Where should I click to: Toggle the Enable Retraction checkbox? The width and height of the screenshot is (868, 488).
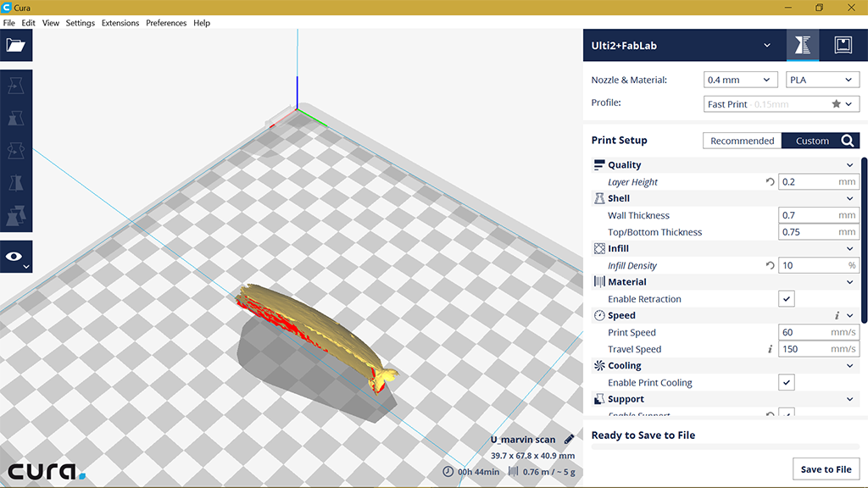click(786, 299)
